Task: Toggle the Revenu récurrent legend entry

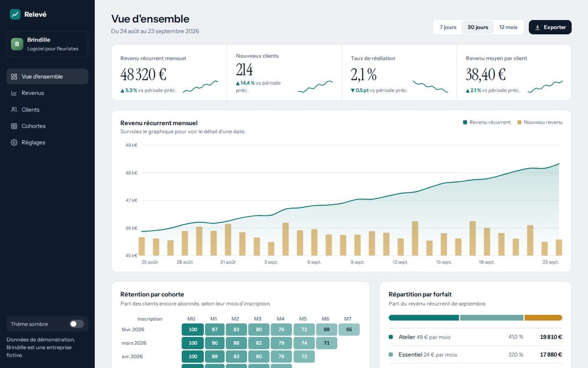Action: (487, 122)
